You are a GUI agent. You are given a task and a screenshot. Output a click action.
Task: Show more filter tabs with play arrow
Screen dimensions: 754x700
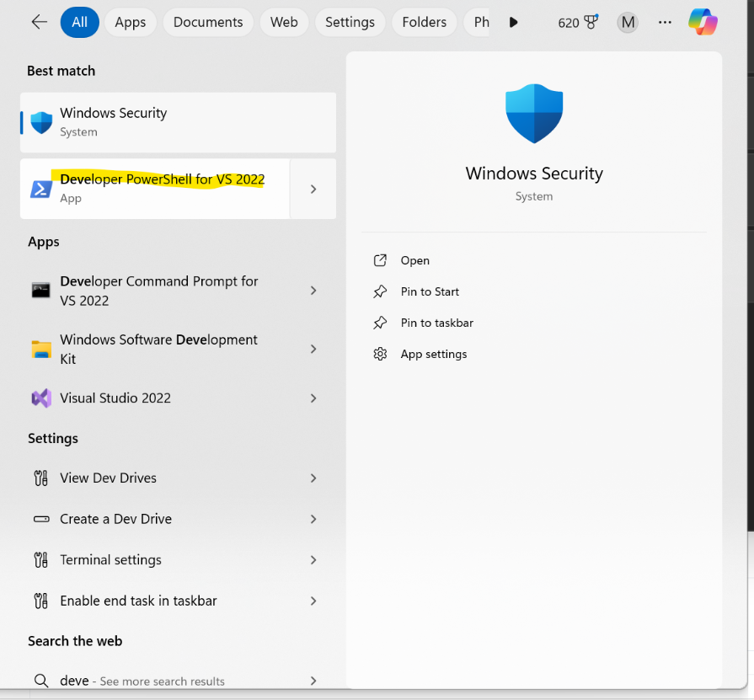click(513, 22)
